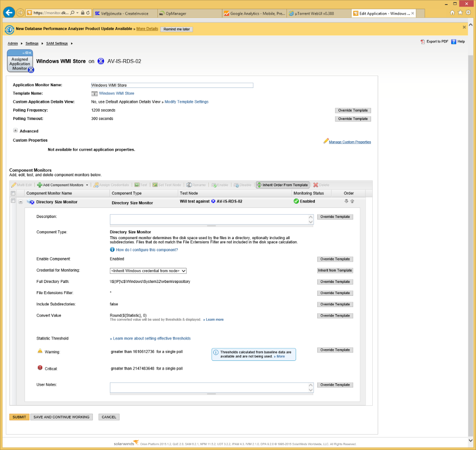Click the Critical threshold red icon
This screenshot has width=476, height=450.
pyautogui.click(x=40, y=368)
